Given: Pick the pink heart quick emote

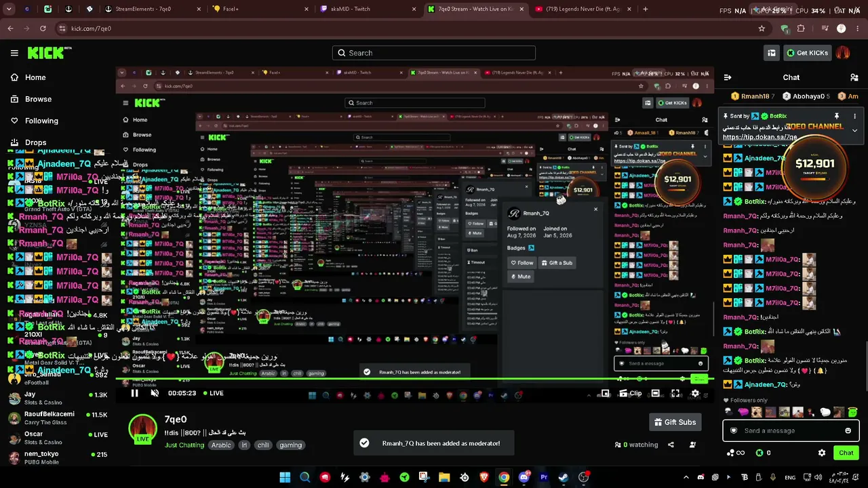Looking at the screenshot, I should (x=743, y=411).
